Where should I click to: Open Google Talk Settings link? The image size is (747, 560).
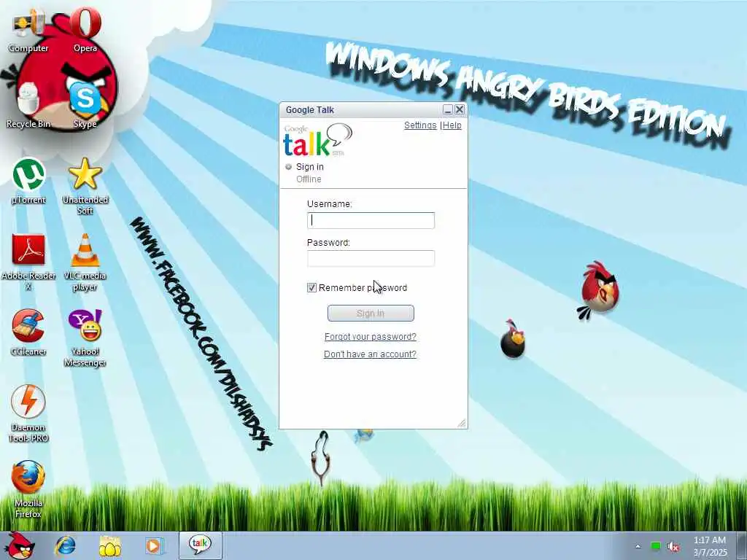pyautogui.click(x=420, y=125)
